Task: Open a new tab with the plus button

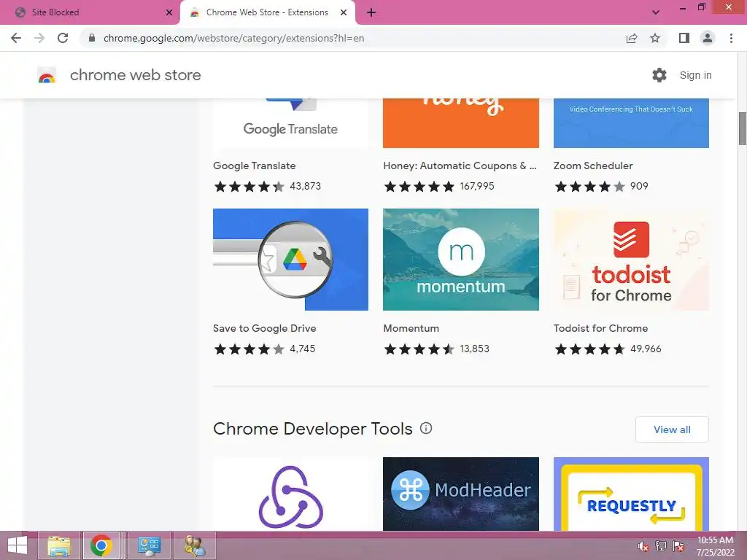Action: [371, 12]
